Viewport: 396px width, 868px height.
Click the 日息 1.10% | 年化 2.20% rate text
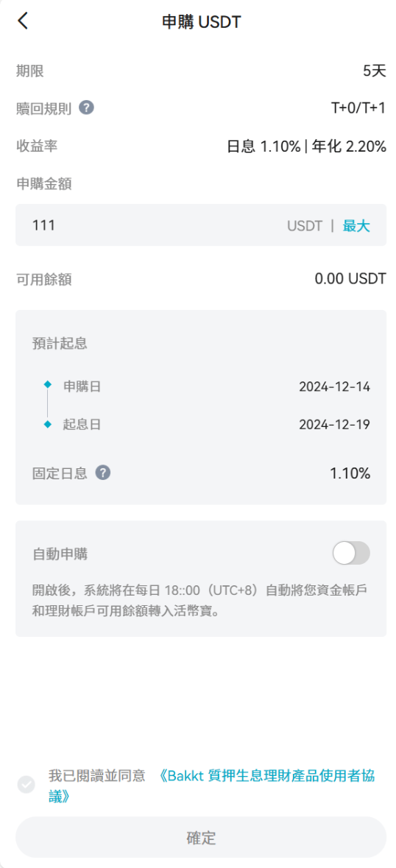307,147
